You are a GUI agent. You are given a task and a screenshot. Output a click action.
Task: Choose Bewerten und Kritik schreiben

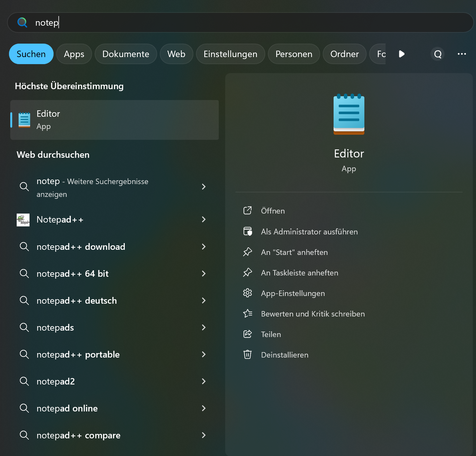[x=313, y=314]
